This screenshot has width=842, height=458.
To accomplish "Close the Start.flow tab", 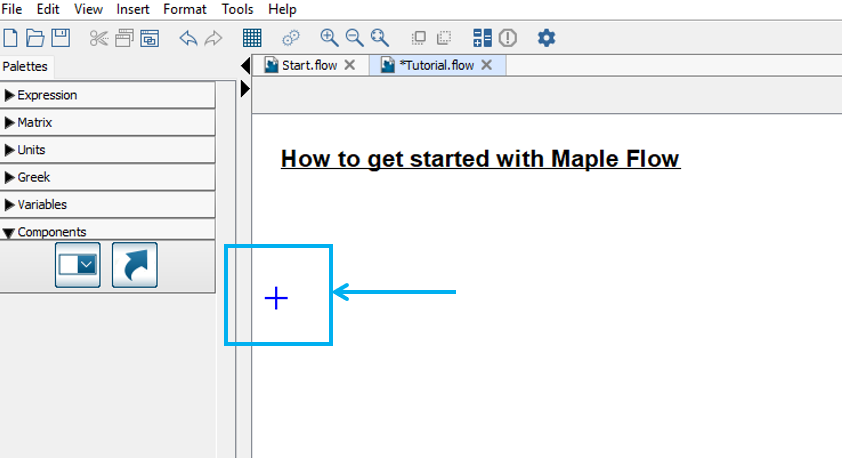I will [350, 65].
